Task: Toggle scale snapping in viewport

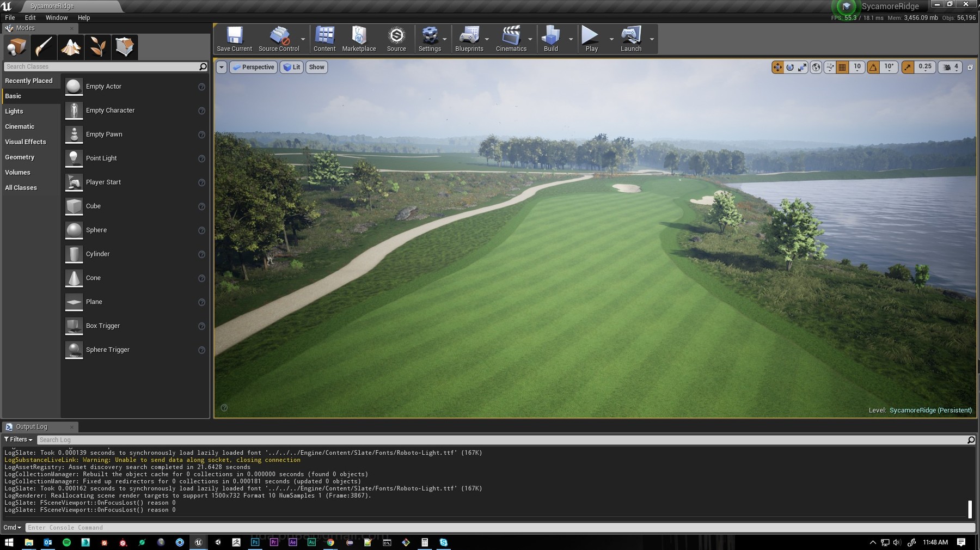Action: coord(908,67)
